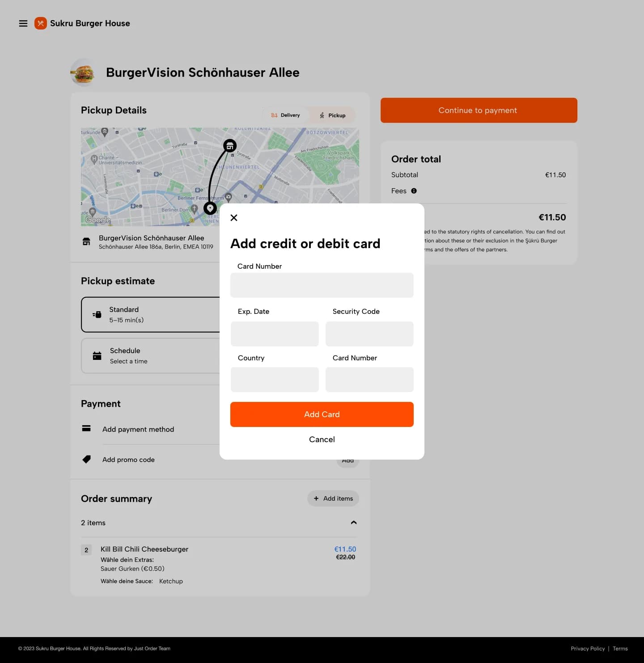
Task: Focus the Security Code field
Action: [x=369, y=334]
